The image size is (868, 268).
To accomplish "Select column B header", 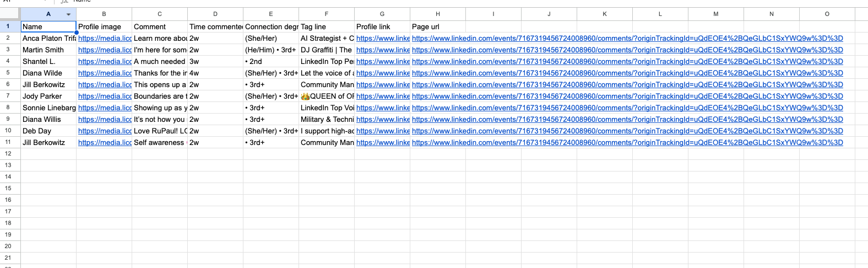I will coord(104,14).
